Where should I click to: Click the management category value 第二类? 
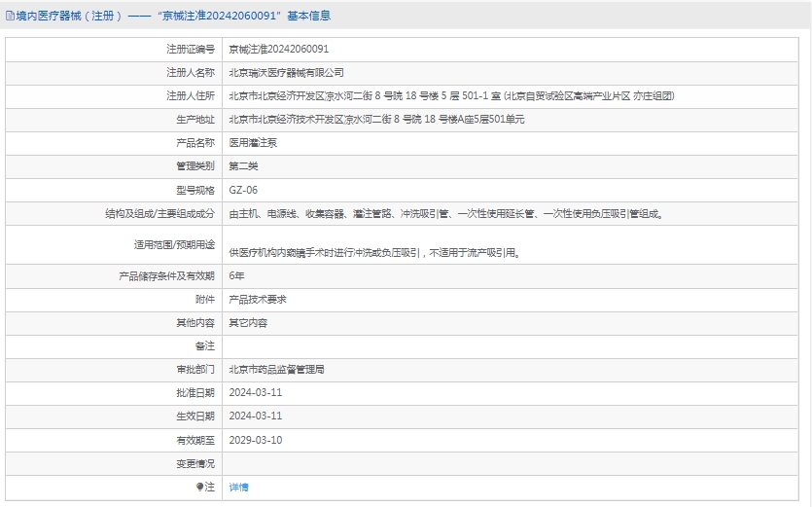243,166
